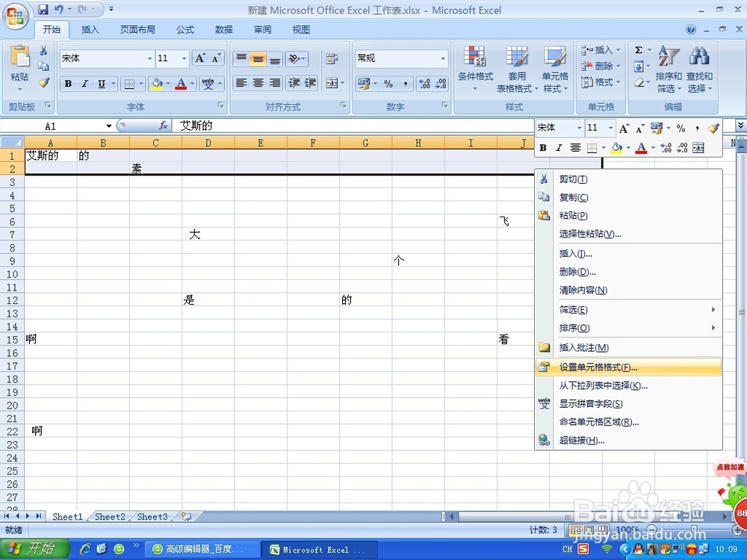This screenshot has width=747, height=560.
Task: Click format painter in mini toolbar
Action: [713, 128]
